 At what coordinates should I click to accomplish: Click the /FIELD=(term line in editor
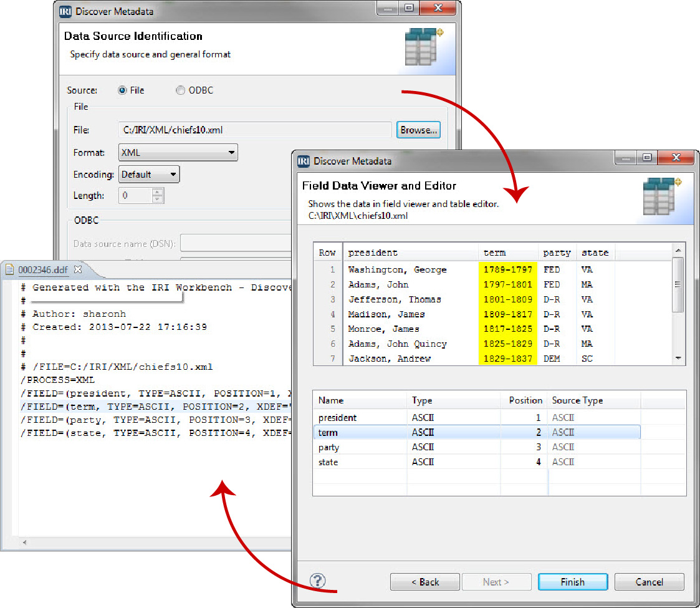pos(155,407)
